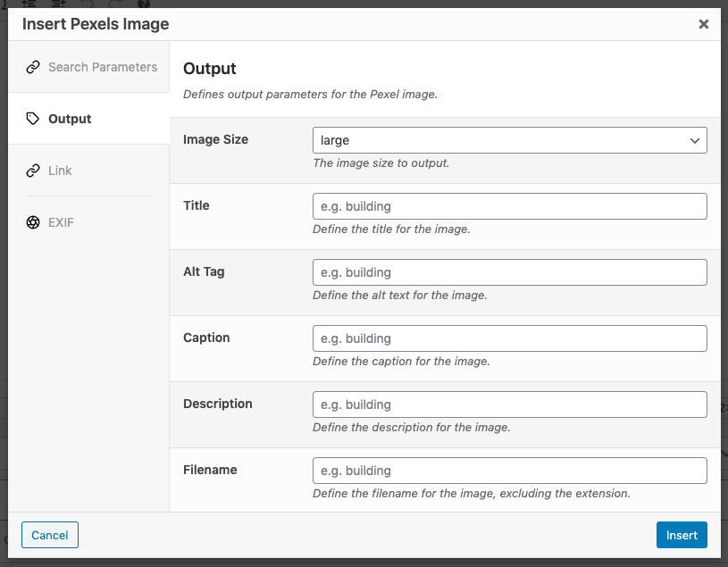This screenshot has height=567, width=728.
Task: Click the Title label
Action: (x=196, y=205)
